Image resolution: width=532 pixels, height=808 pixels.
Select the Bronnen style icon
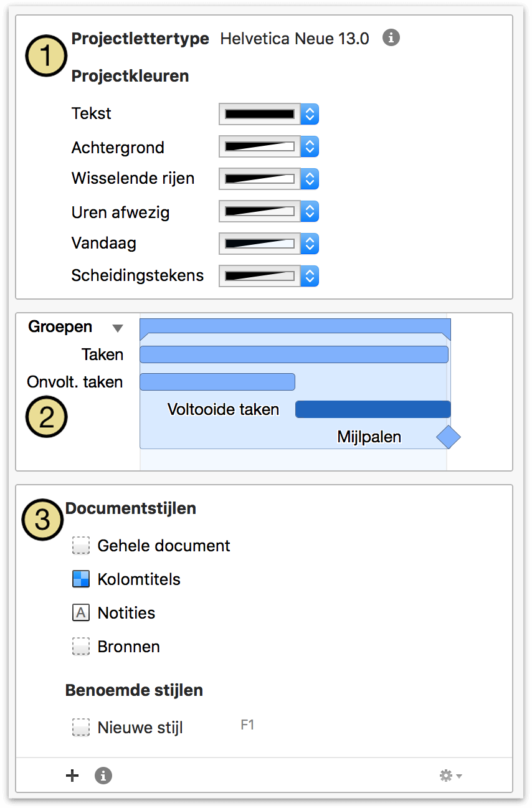click(80, 647)
